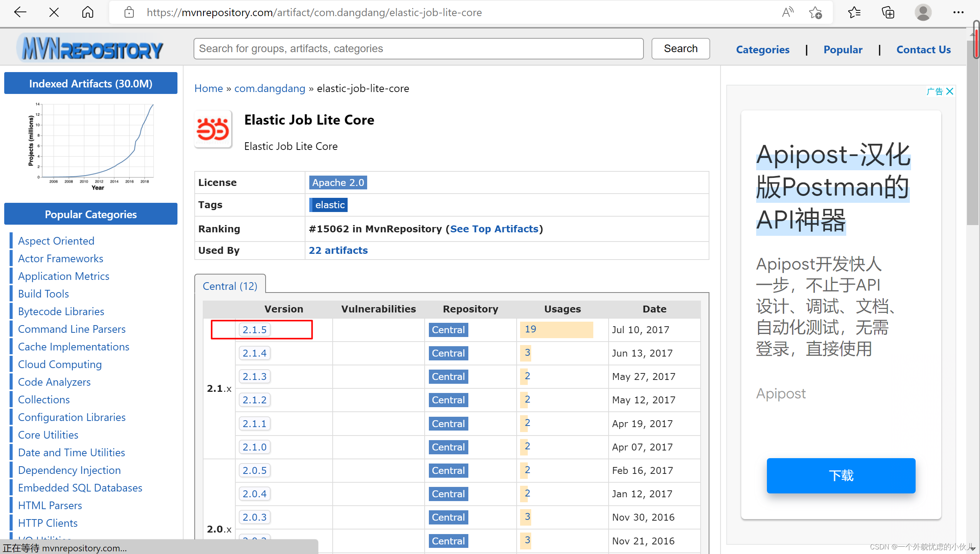Click the Home breadcrumb link

208,88
